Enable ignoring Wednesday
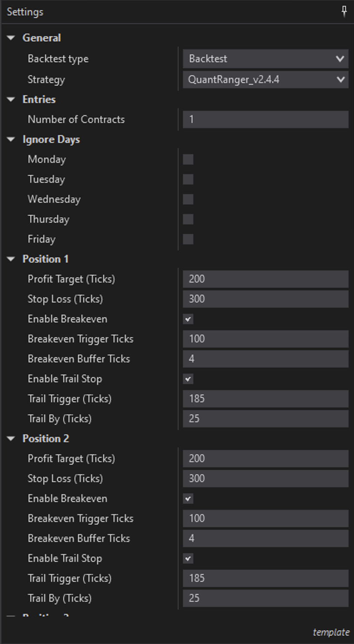 click(188, 199)
